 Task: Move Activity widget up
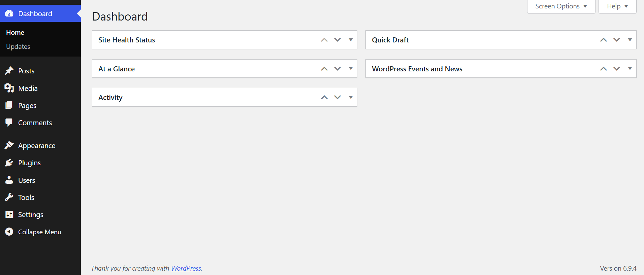[324, 97]
